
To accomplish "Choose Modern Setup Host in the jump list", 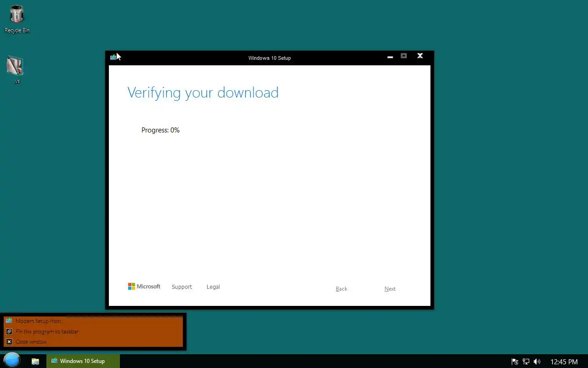I will [93, 321].
